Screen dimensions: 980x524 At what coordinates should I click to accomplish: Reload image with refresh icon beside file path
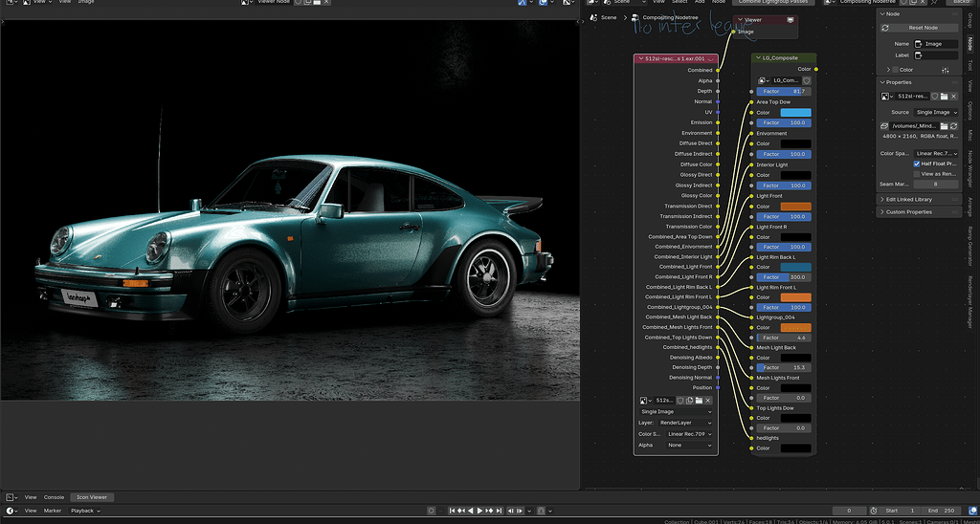954,126
